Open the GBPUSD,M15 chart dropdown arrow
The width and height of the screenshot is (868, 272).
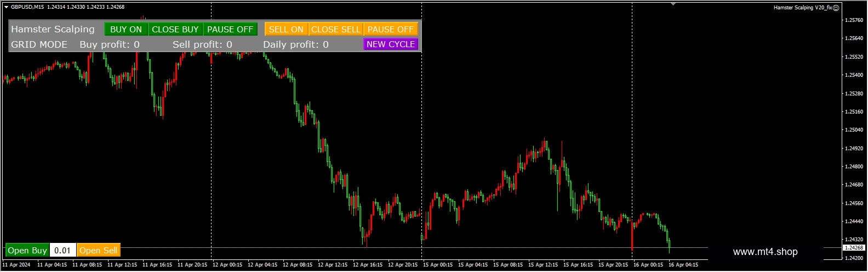tap(6, 7)
